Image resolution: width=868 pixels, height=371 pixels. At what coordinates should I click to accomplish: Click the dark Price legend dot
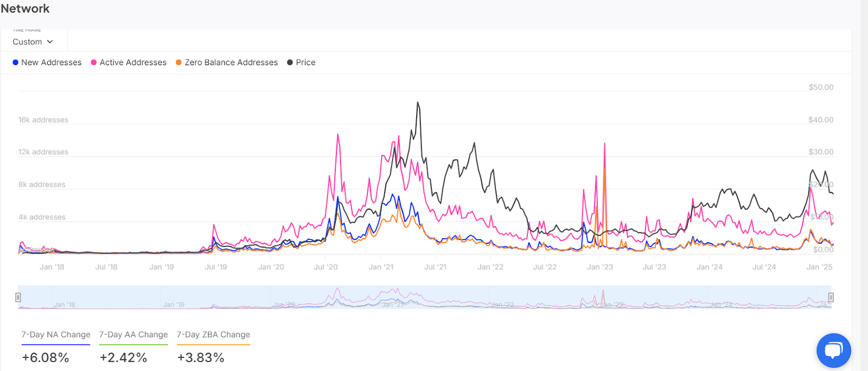click(290, 62)
